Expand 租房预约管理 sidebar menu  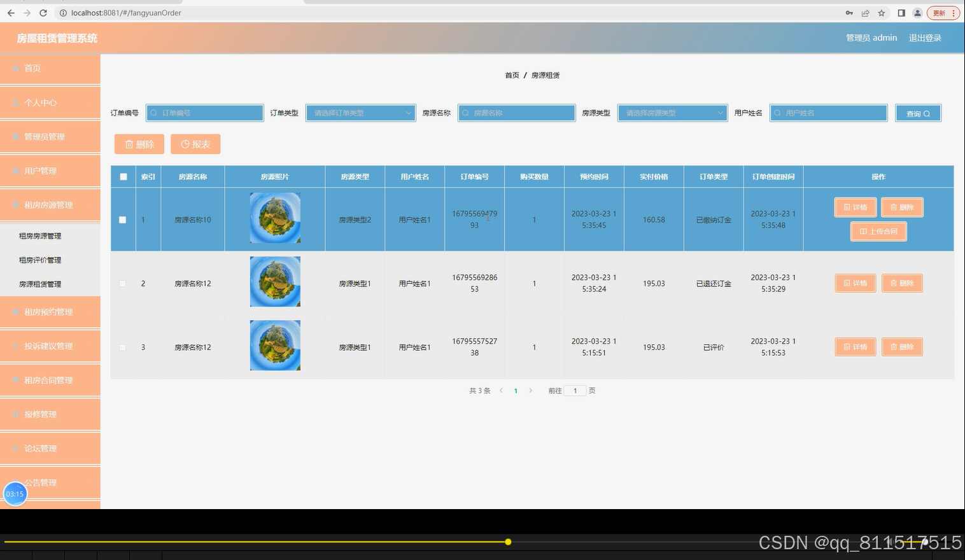pyautogui.click(x=50, y=312)
